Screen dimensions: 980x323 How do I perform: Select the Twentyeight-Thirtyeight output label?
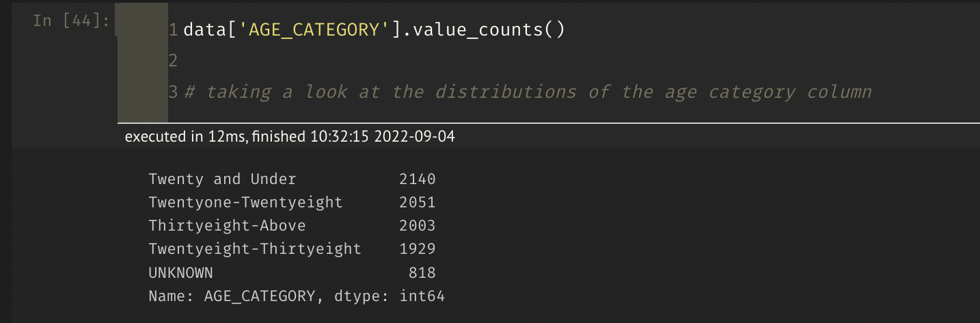pyautogui.click(x=255, y=249)
